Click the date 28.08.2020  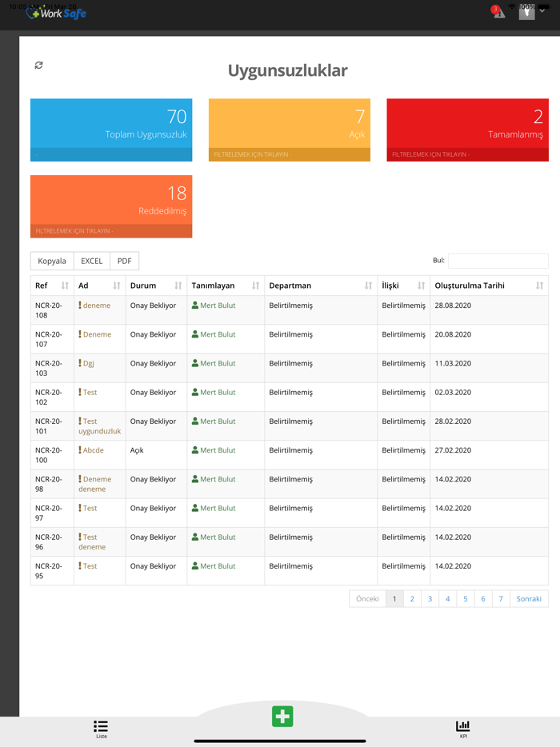(x=453, y=306)
